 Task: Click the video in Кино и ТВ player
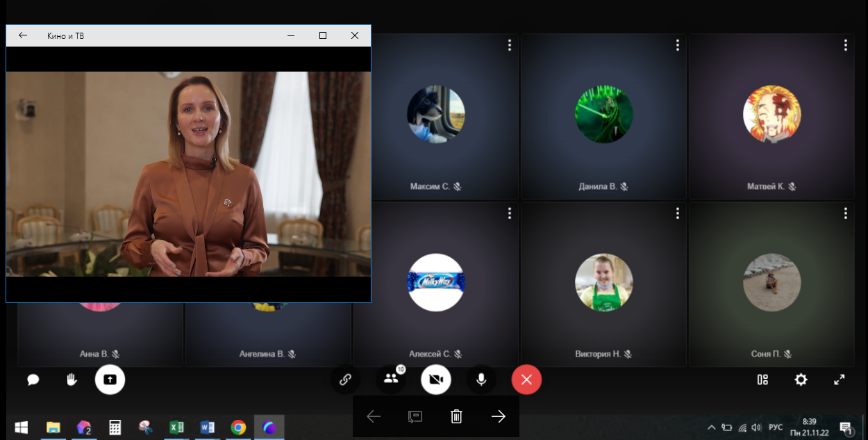[x=188, y=174]
